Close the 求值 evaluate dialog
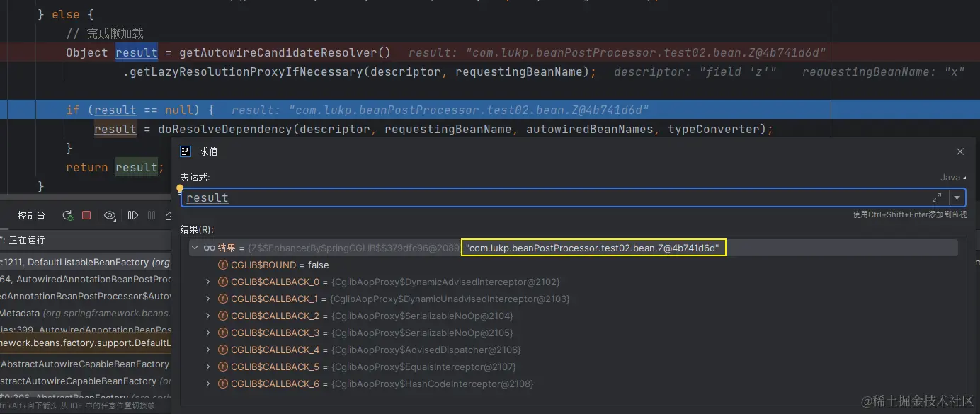980x414 pixels. pyautogui.click(x=960, y=151)
